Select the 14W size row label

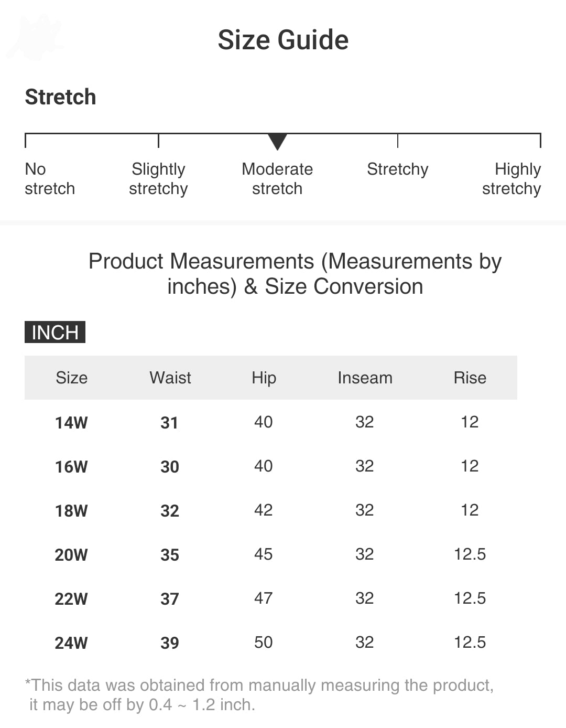click(71, 423)
